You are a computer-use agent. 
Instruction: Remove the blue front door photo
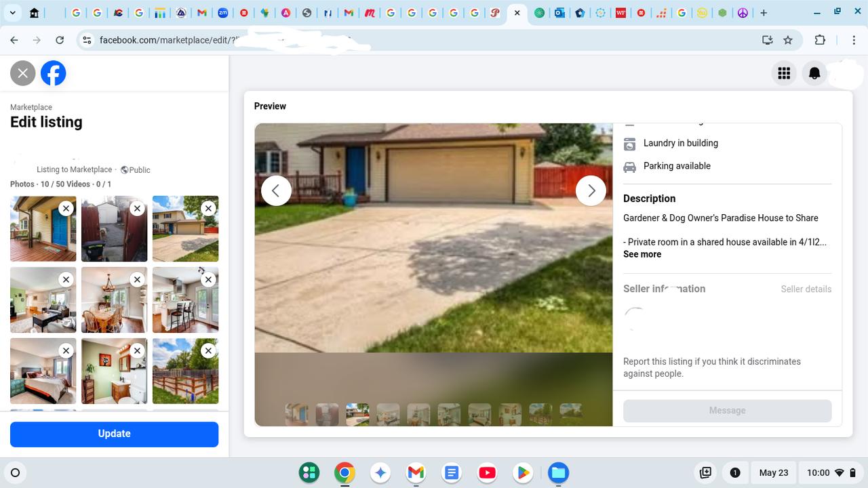(66, 209)
